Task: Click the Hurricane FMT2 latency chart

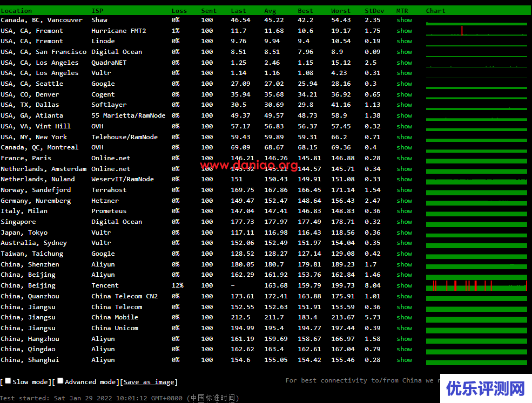Action: point(476,31)
